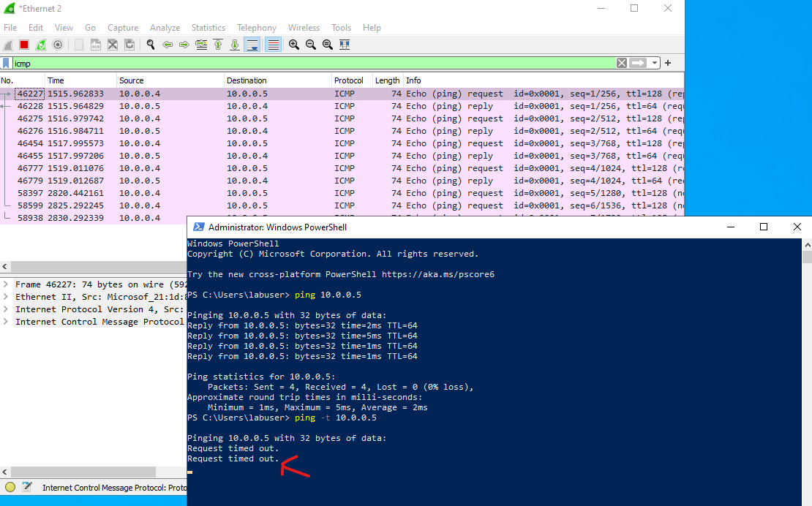Sort by the Protocol column header

352,80
